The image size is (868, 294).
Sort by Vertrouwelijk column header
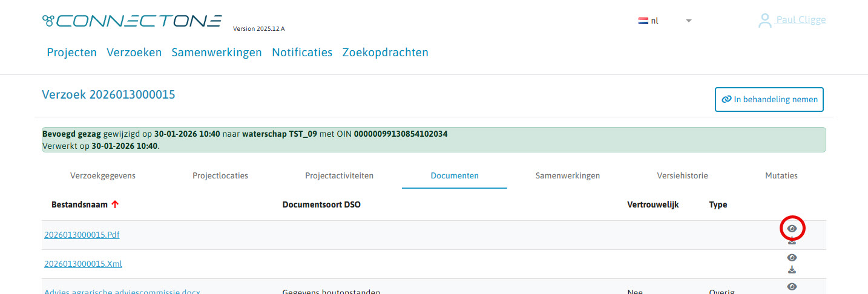pos(653,205)
